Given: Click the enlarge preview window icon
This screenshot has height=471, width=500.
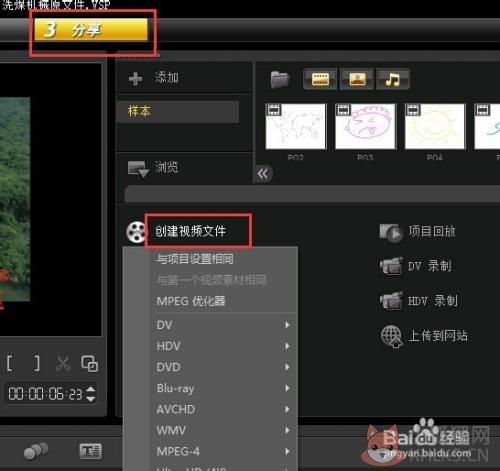Looking at the screenshot, I should click(90, 363).
